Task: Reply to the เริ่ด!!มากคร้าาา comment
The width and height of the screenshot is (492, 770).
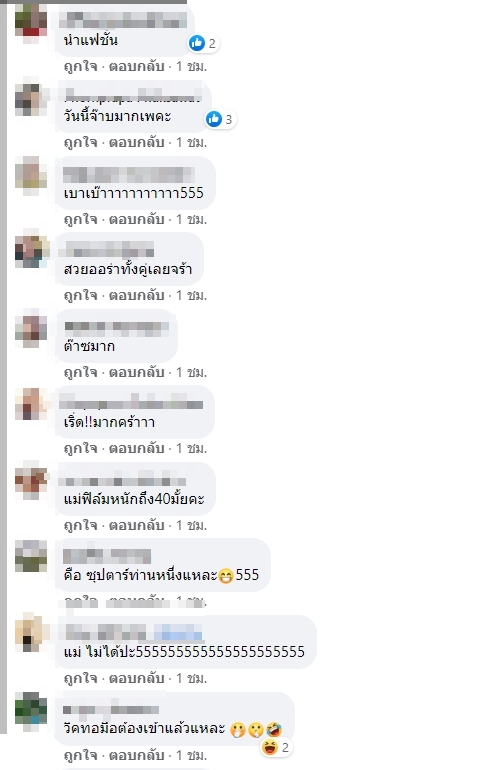Action: [137, 448]
